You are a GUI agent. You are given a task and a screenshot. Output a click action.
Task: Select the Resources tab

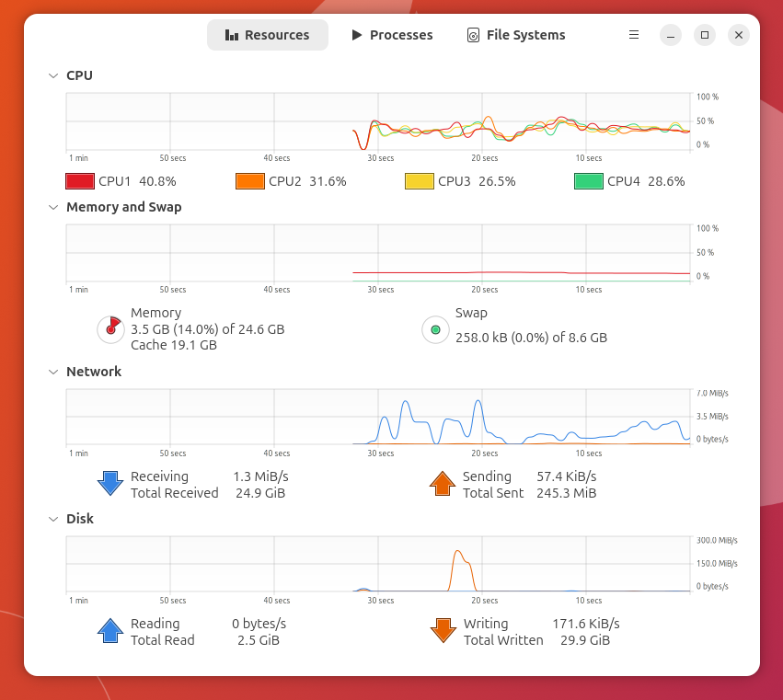pyautogui.click(x=267, y=35)
